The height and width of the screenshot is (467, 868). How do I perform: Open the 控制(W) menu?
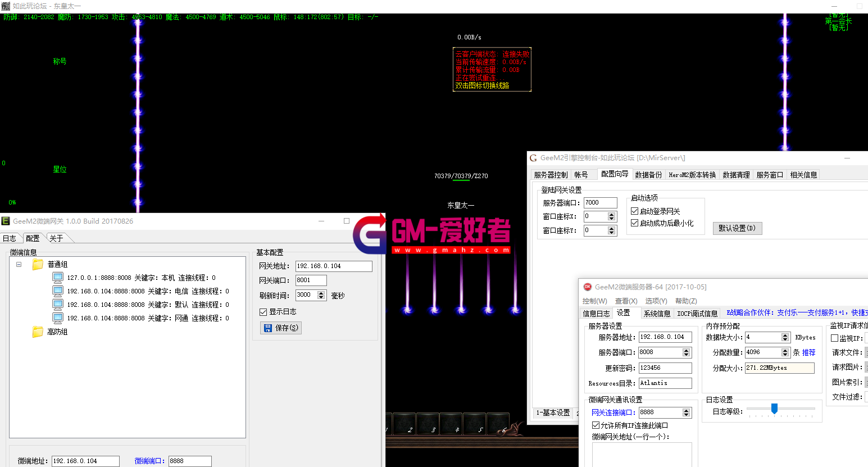pyautogui.click(x=595, y=301)
